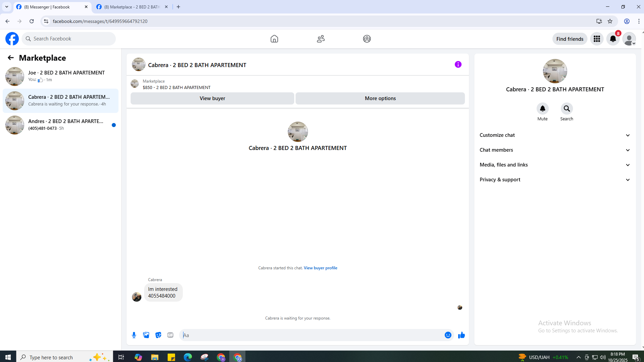Open Task View on the taskbar

point(121,357)
